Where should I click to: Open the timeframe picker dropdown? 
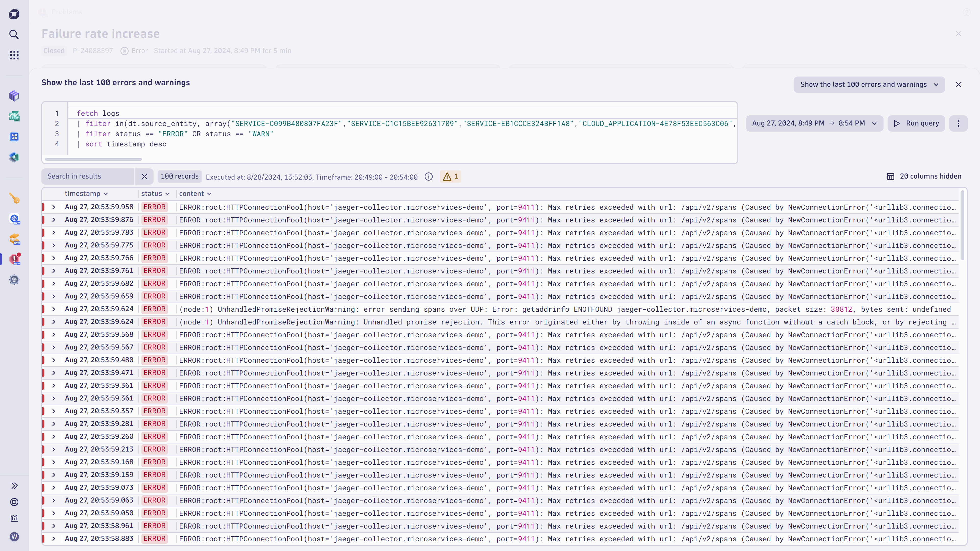(x=815, y=123)
